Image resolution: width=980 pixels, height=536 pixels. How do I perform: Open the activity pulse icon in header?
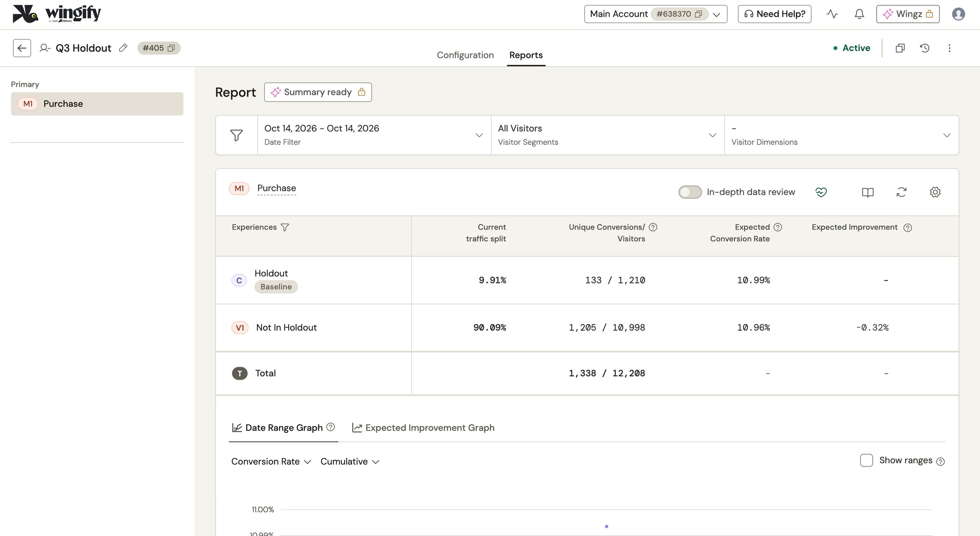click(x=832, y=14)
